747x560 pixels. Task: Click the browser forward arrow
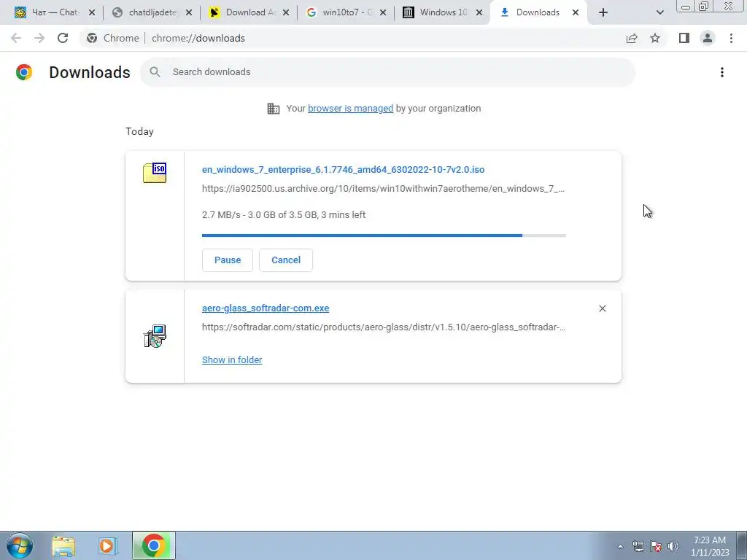coord(39,38)
